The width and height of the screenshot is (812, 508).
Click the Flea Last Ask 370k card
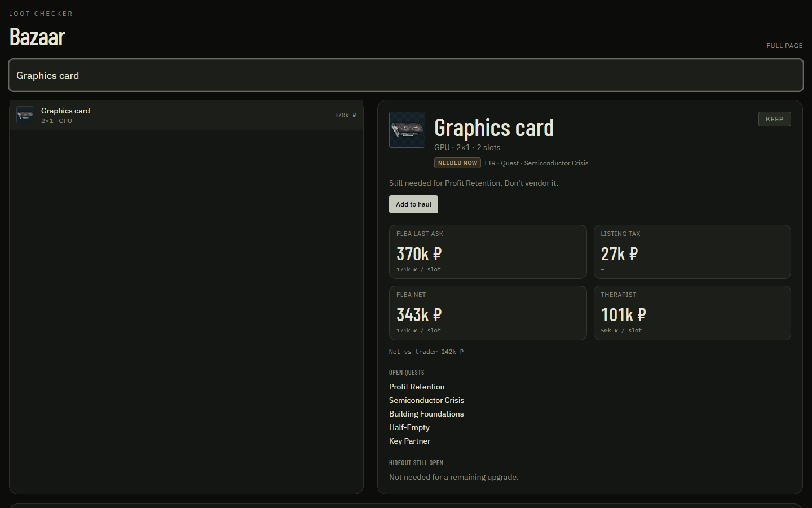[488, 252]
